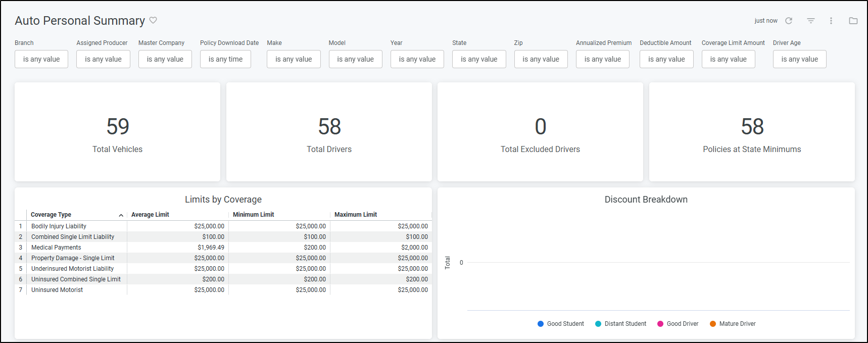The height and width of the screenshot is (343, 868).
Task: Select the Bodily Injury Liability row
Action: pos(223,226)
